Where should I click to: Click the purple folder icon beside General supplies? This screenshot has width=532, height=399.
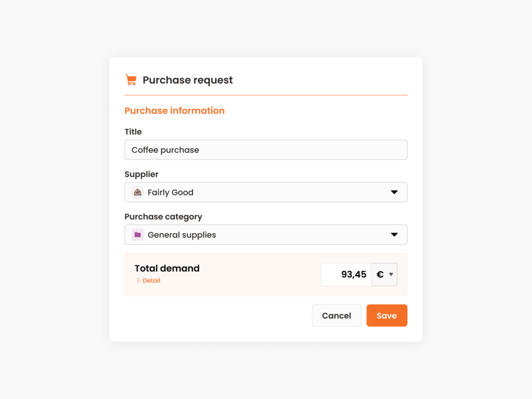point(137,234)
